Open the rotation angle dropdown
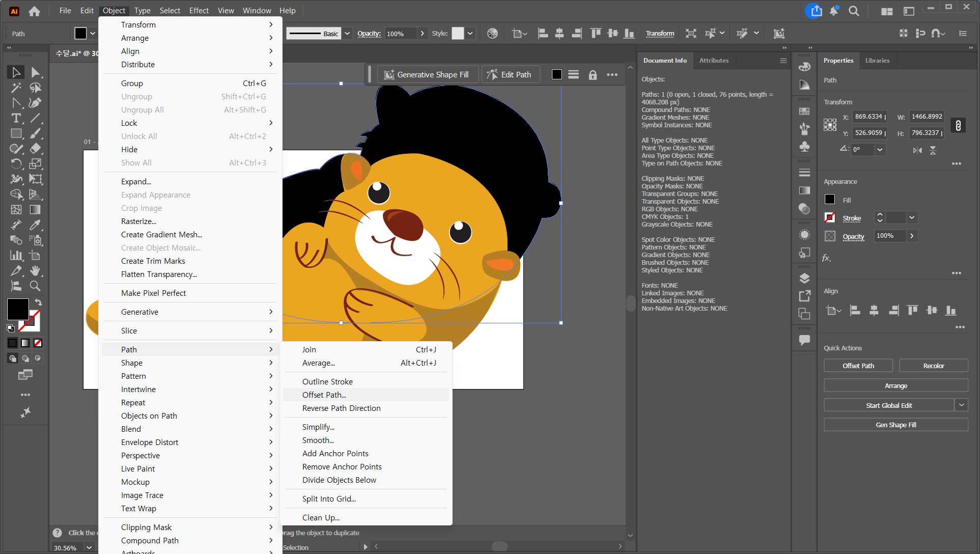 (x=880, y=150)
